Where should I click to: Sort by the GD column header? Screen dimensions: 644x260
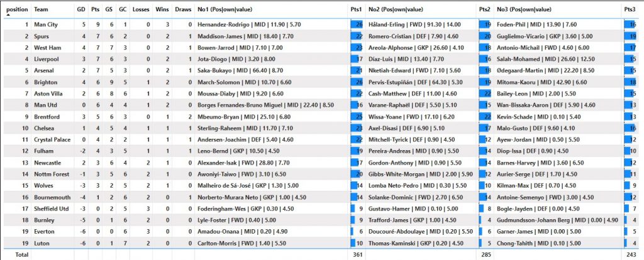[x=81, y=9]
